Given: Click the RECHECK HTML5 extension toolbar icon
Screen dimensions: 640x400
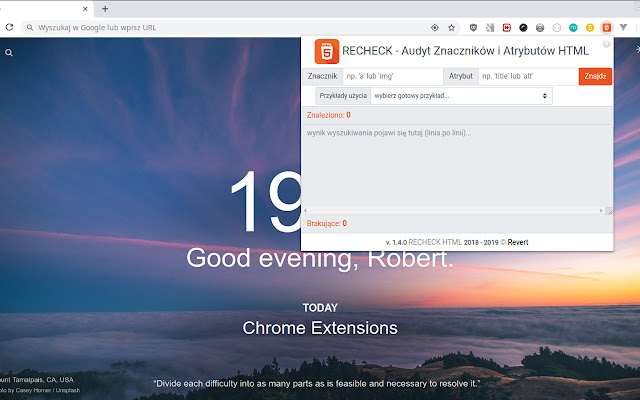Looking at the screenshot, I should point(606,28).
